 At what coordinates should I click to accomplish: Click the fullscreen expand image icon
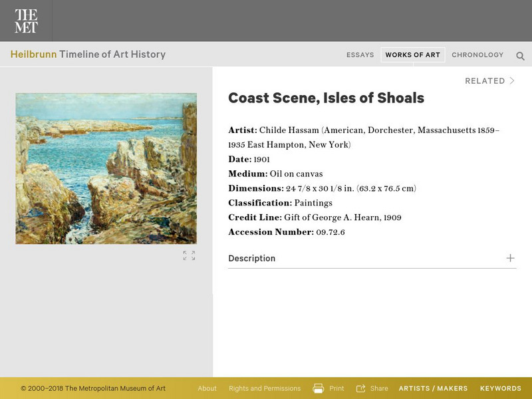189,255
